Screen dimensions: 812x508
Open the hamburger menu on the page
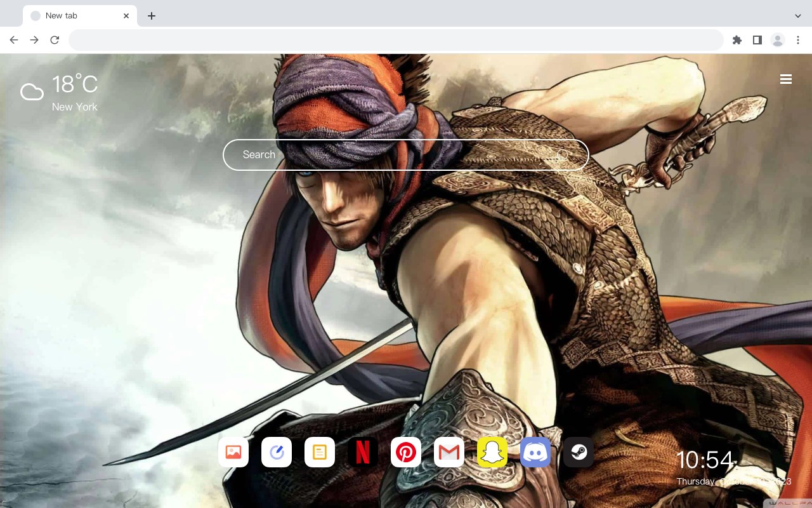pos(786,79)
